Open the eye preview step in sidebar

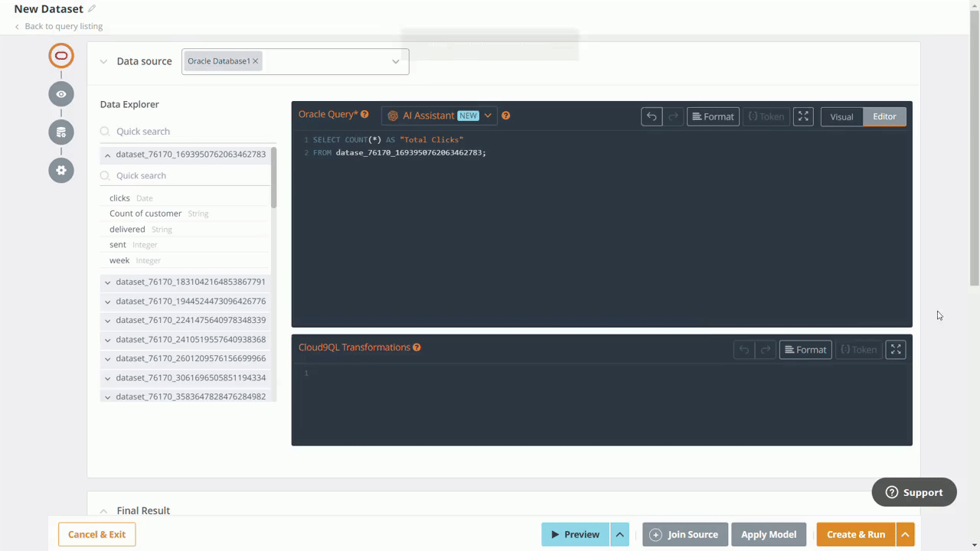61,94
